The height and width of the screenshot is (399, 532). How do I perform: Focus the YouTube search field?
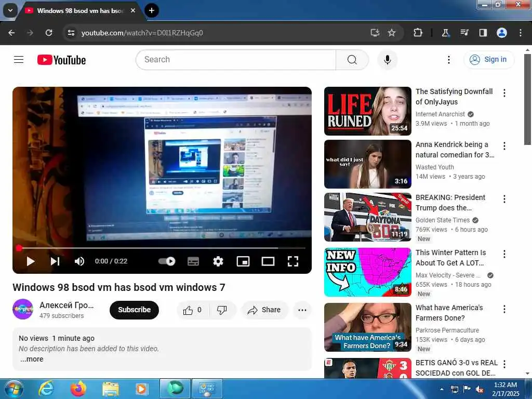click(x=236, y=60)
